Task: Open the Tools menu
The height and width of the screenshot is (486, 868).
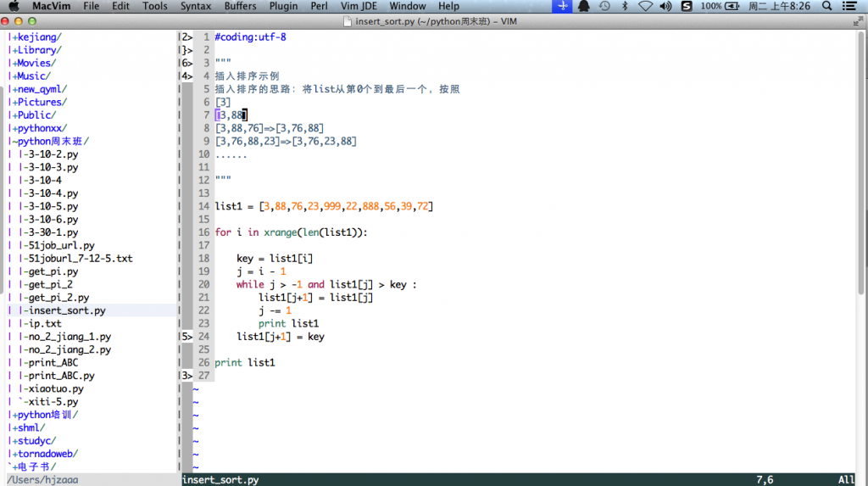Action: 154,6
